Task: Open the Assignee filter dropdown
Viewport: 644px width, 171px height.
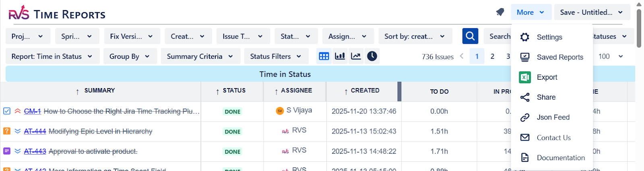Action: point(348,36)
